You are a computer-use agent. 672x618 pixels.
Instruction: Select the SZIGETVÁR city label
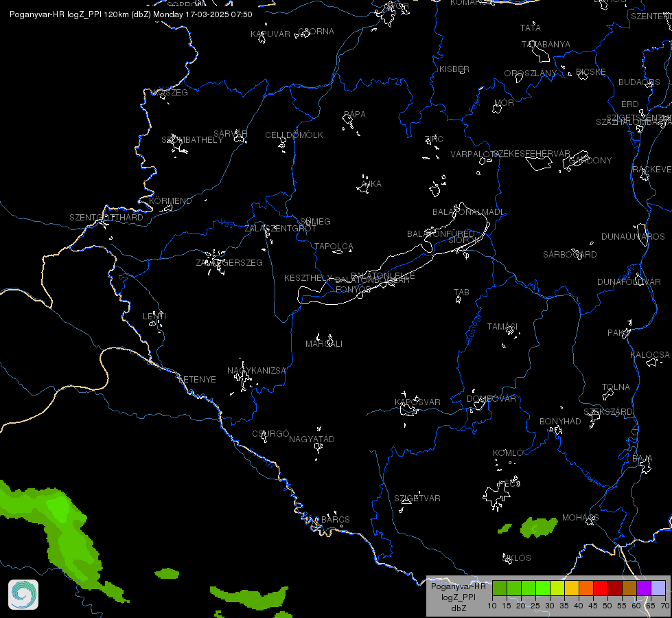pyautogui.click(x=417, y=499)
